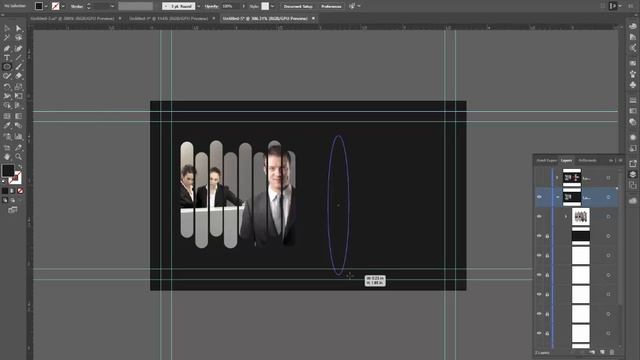Set fill to None in toolbar
Screen dimensions: 640x360
pos(20,191)
